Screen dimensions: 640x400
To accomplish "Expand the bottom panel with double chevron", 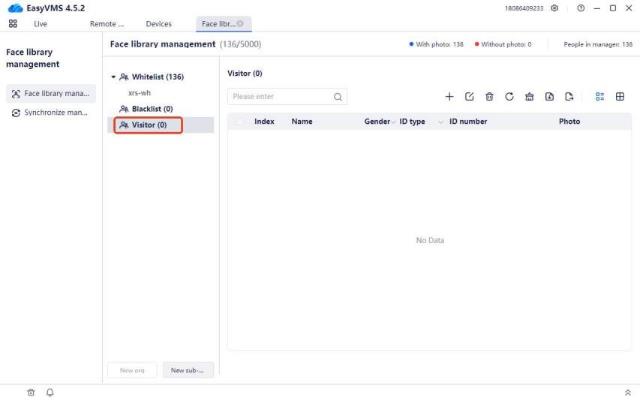I will coord(627,392).
